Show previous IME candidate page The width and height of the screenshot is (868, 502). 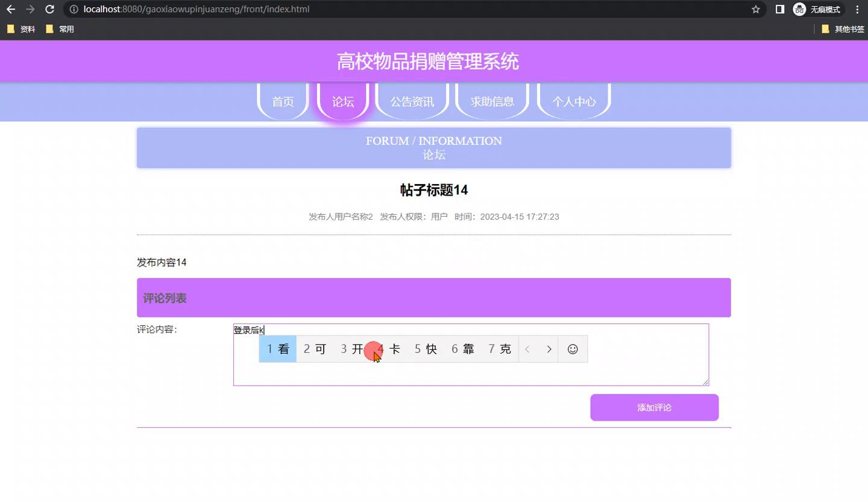click(527, 349)
